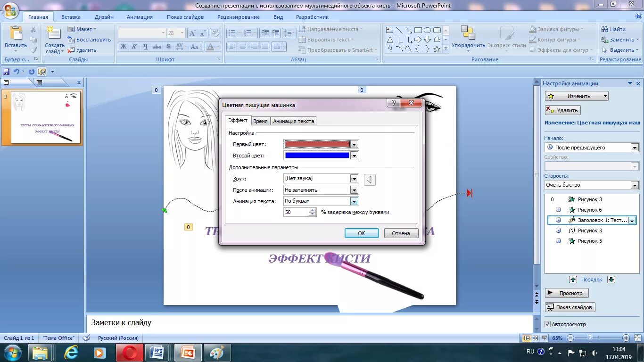Open the Первый цвет color dropdown
Viewport: 644px width, 362px height.
[x=355, y=144]
